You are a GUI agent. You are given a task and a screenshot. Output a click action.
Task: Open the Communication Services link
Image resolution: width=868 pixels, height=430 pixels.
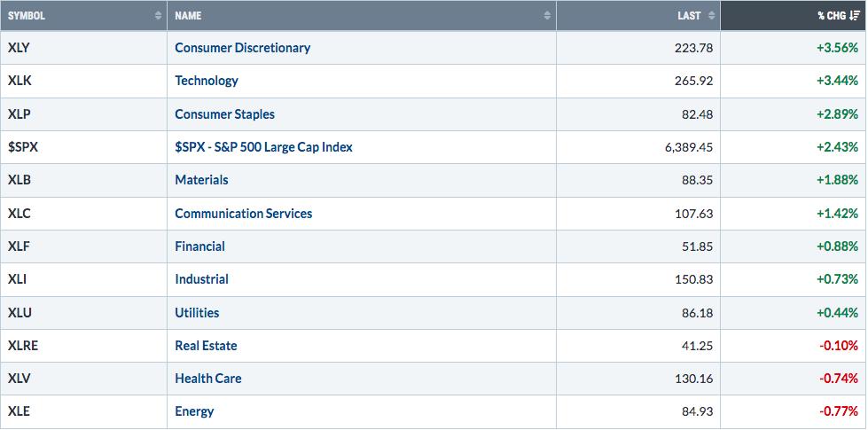[x=244, y=214]
